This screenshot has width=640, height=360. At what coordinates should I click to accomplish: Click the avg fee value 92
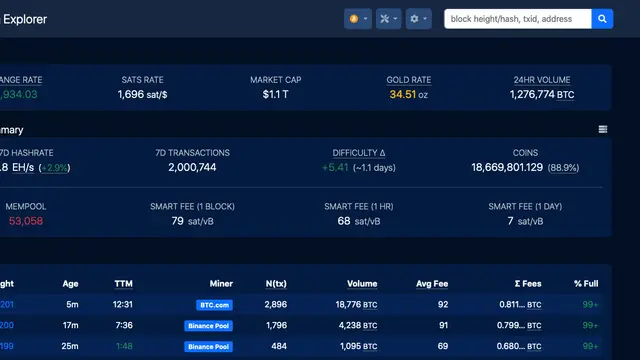[443, 304]
